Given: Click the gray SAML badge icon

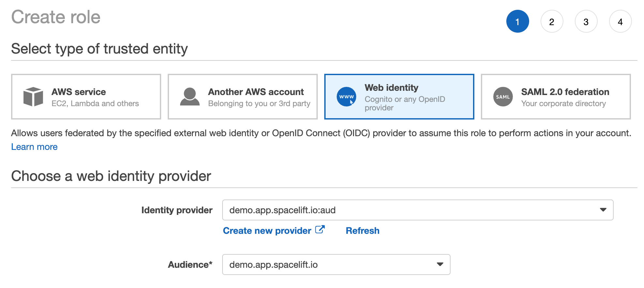Looking at the screenshot, I should [503, 97].
